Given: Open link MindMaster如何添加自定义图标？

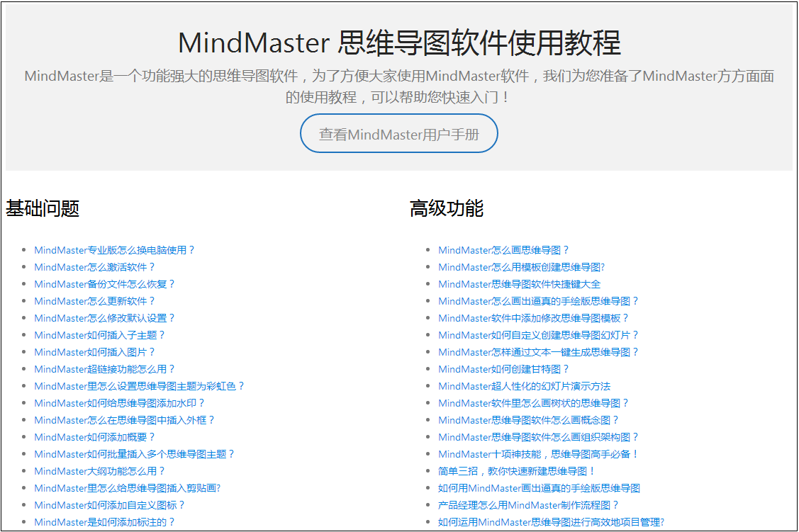Looking at the screenshot, I should pos(110,505).
